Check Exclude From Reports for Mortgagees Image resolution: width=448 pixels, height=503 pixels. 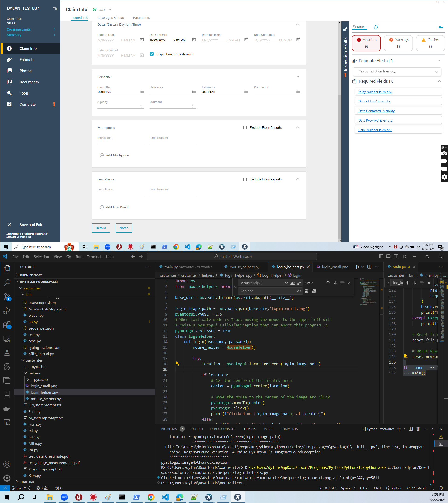click(x=245, y=128)
